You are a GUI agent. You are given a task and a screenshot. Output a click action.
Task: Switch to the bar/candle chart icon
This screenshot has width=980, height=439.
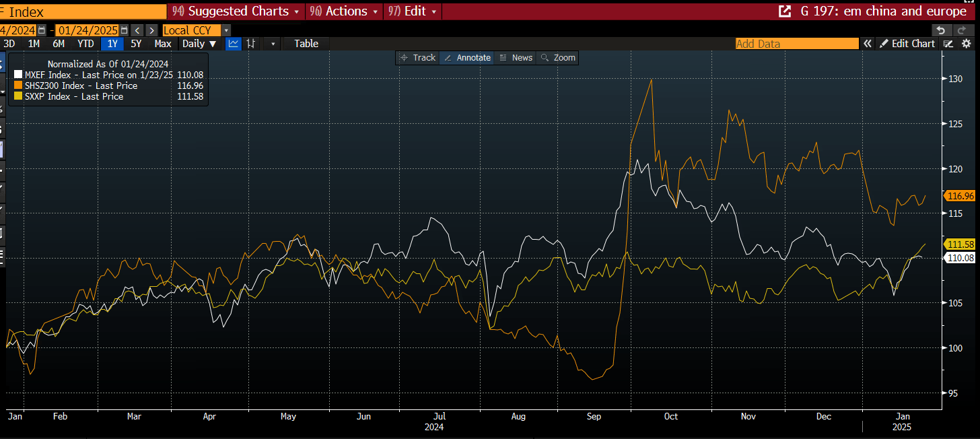251,44
